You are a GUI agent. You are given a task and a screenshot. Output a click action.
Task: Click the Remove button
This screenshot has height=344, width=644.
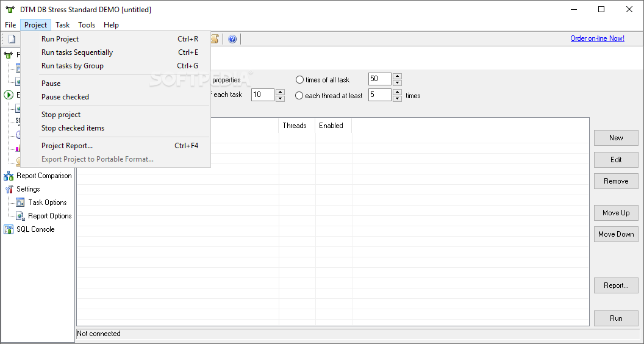[616, 181]
